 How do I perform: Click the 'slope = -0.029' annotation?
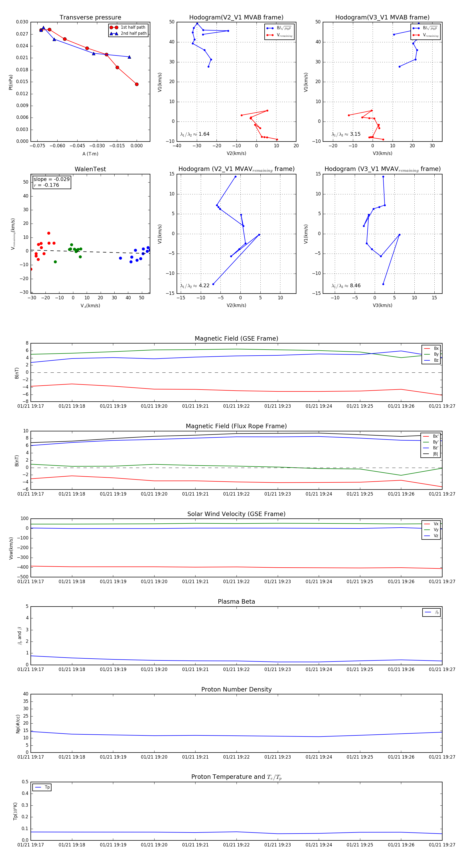point(52,179)
